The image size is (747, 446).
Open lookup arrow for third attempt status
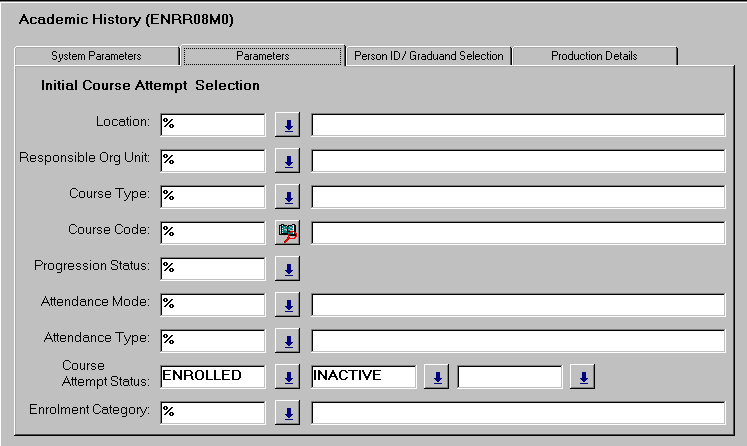583,377
